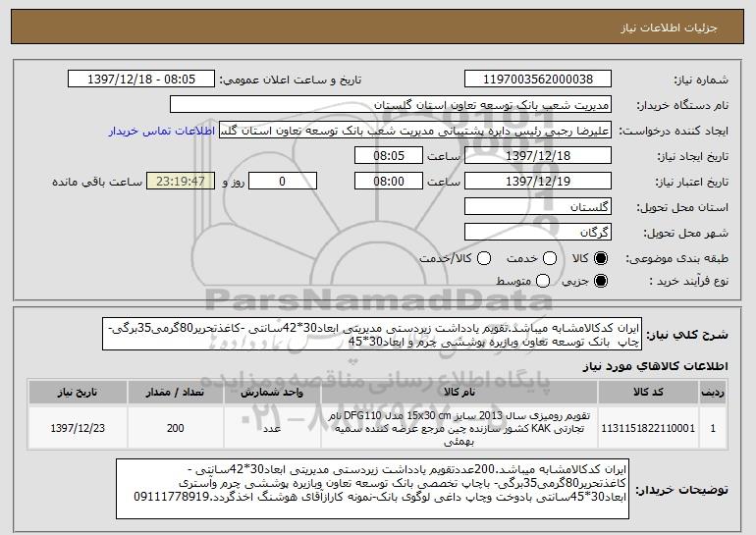Click the remaining days field showing 0
This screenshot has width=756, height=535.
283,182
